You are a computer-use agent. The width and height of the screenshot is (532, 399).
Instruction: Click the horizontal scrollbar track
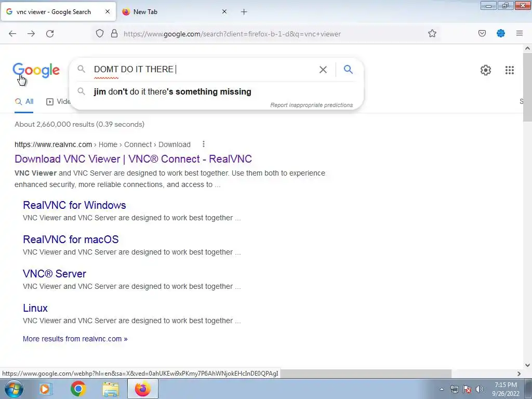coord(483,374)
